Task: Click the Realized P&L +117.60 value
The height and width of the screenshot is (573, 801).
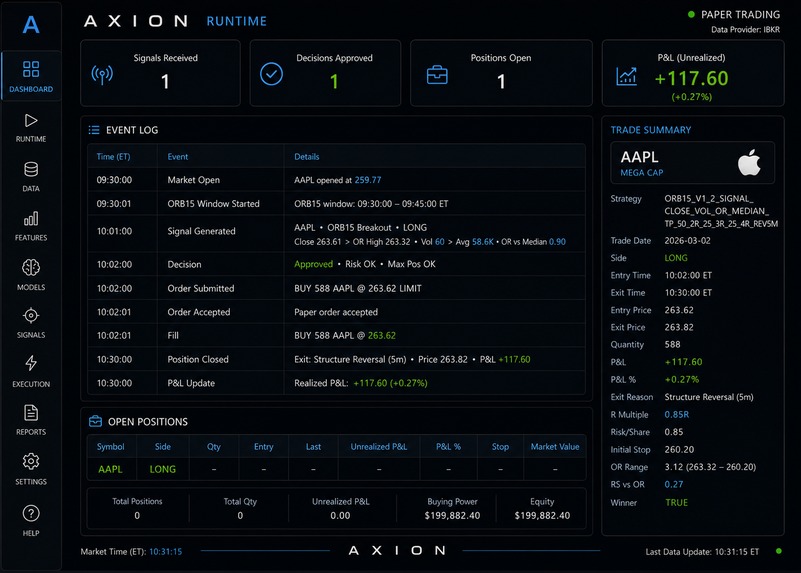Action: tap(390, 383)
